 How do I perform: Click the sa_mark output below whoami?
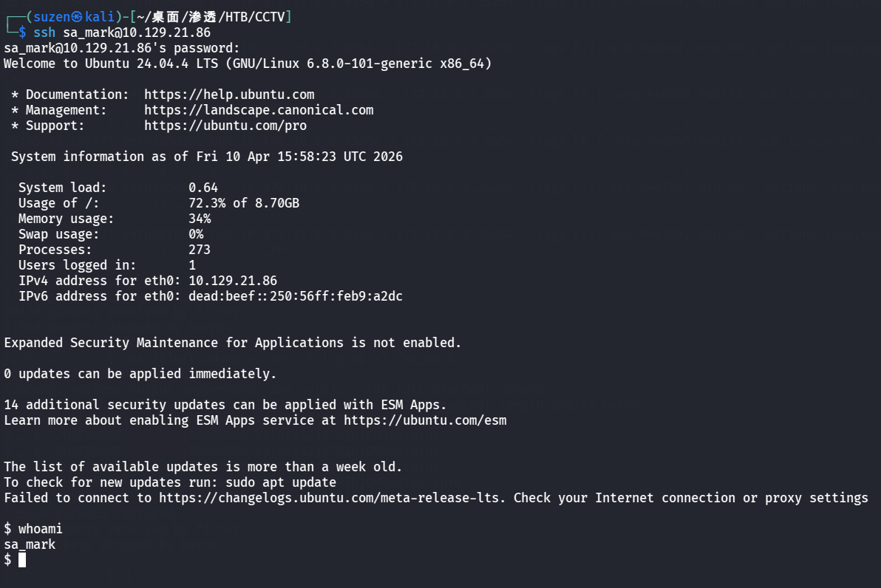coord(30,544)
